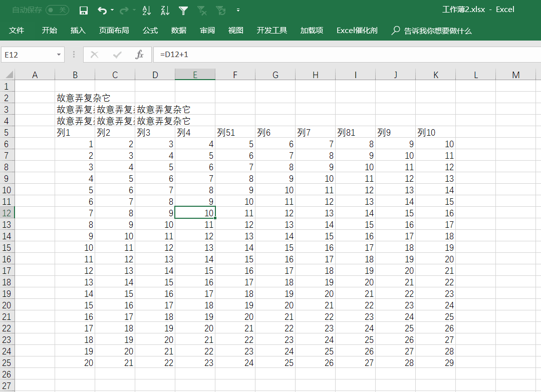
Task: Select the 数据 ribbon tab
Action: 179,31
